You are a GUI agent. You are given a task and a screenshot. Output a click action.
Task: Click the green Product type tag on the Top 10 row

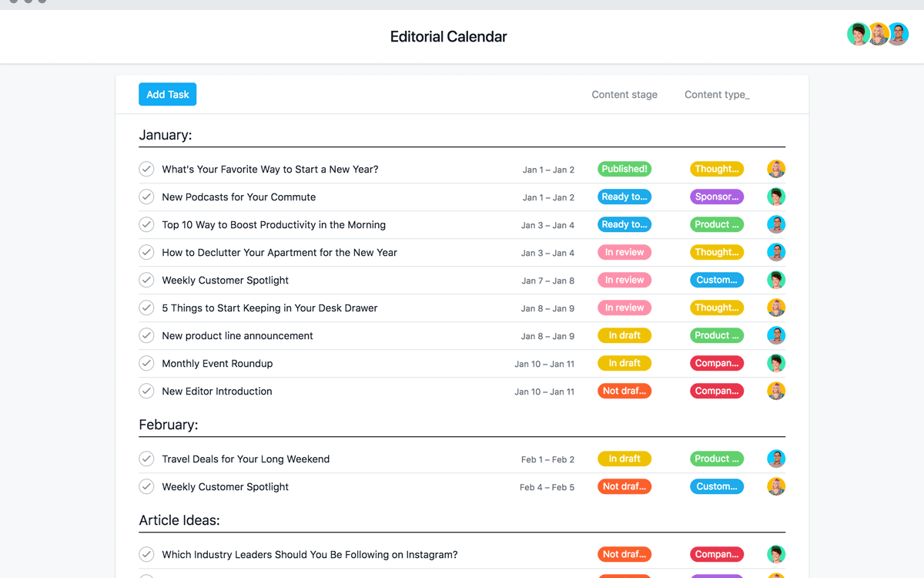coord(717,224)
